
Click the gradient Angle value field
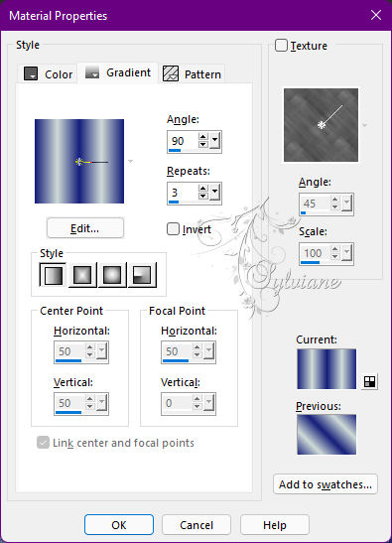tap(183, 141)
